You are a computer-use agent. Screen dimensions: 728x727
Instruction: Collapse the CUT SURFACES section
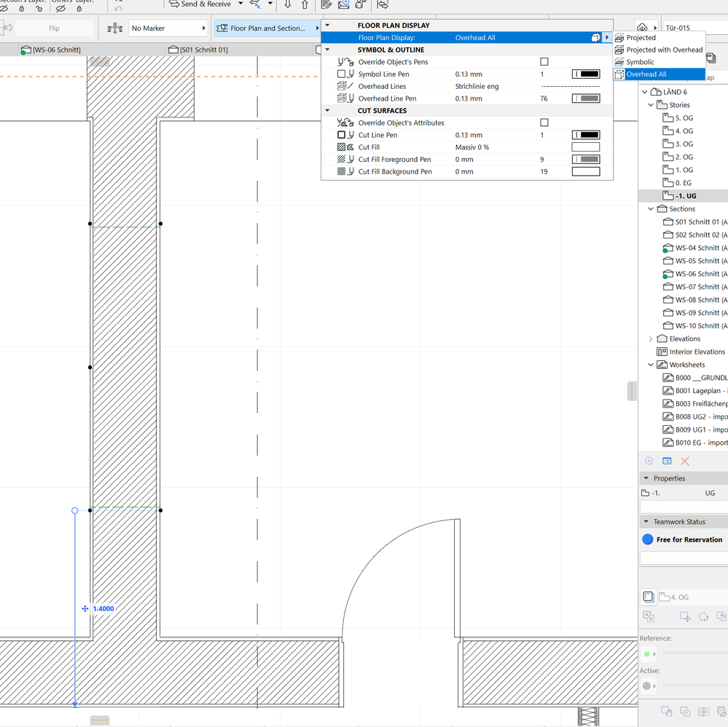(327, 111)
